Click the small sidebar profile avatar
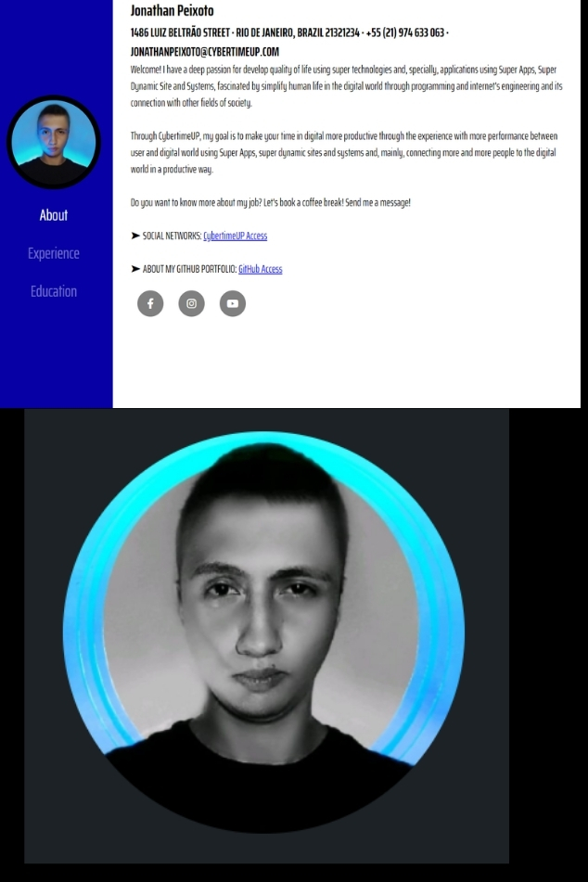 click(54, 142)
